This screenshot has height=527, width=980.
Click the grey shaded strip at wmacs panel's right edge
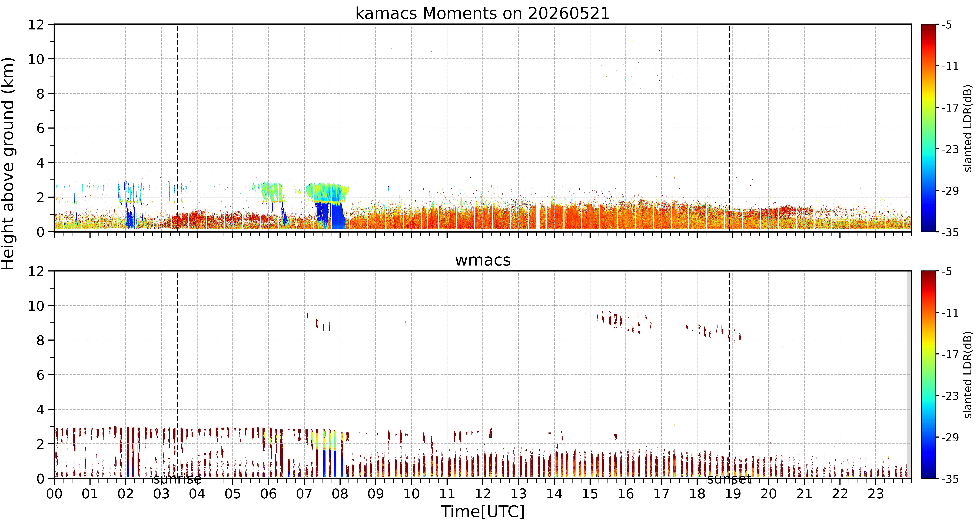[909, 375]
